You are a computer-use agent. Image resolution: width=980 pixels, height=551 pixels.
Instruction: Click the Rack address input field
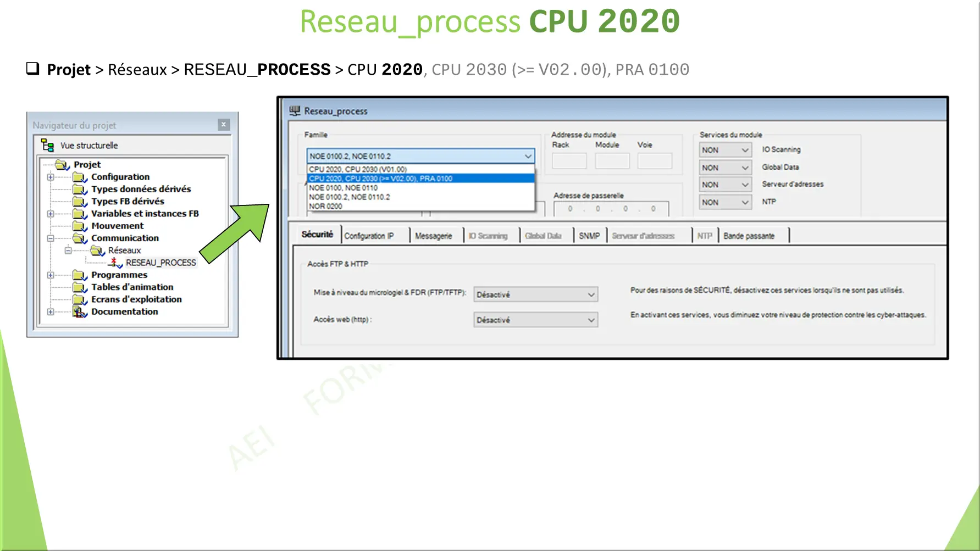(x=569, y=160)
